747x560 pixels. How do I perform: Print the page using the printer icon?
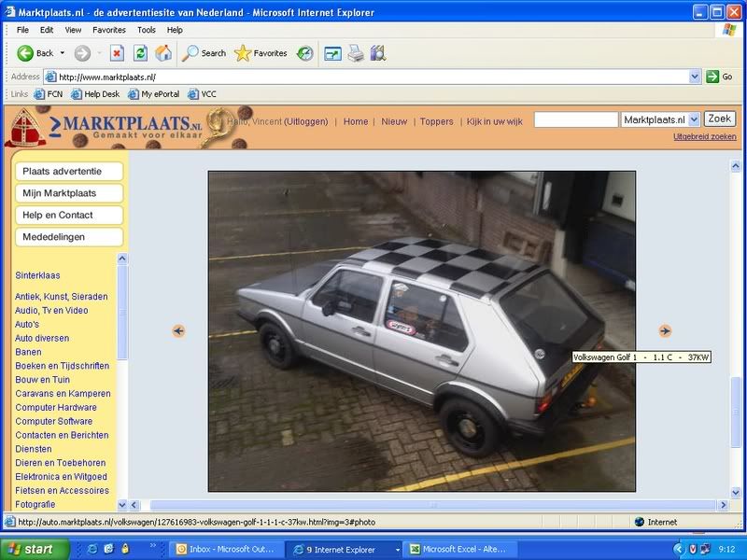[x=356, y=53]
